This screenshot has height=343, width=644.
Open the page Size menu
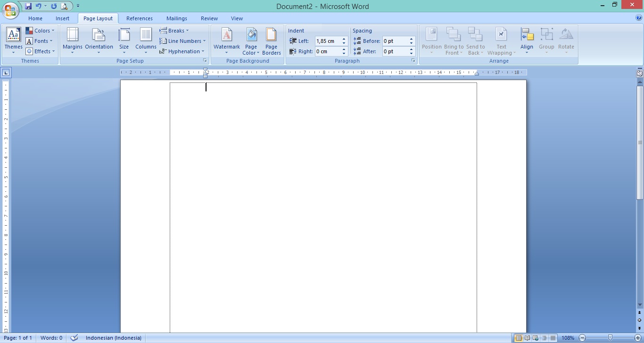(x=124, y=41)
